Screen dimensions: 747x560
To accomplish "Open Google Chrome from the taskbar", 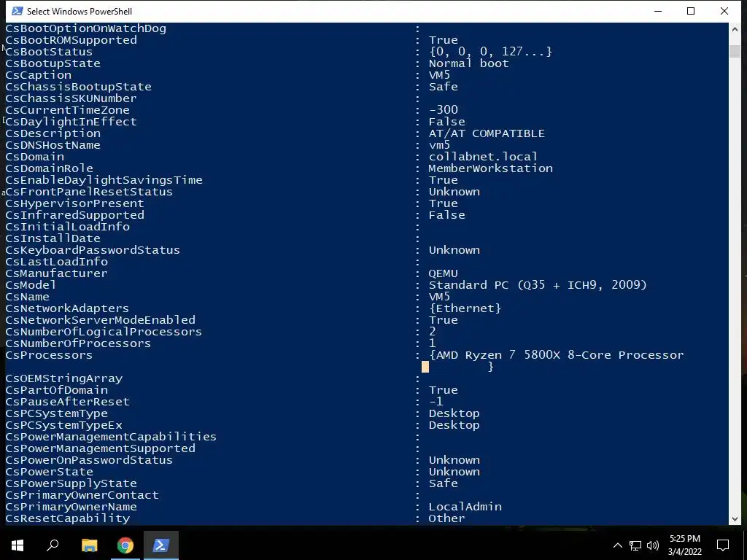I will coord(125,545).
